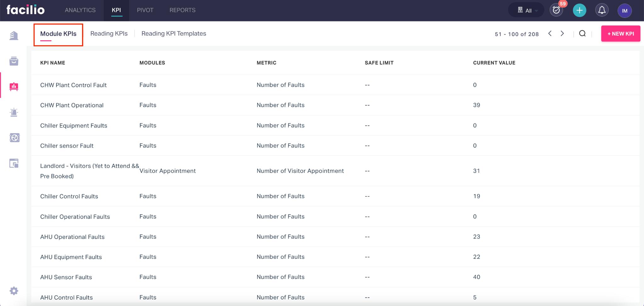Open Chiller Equipment Faults KPI
644x306 pixels.
click(335, 125)
